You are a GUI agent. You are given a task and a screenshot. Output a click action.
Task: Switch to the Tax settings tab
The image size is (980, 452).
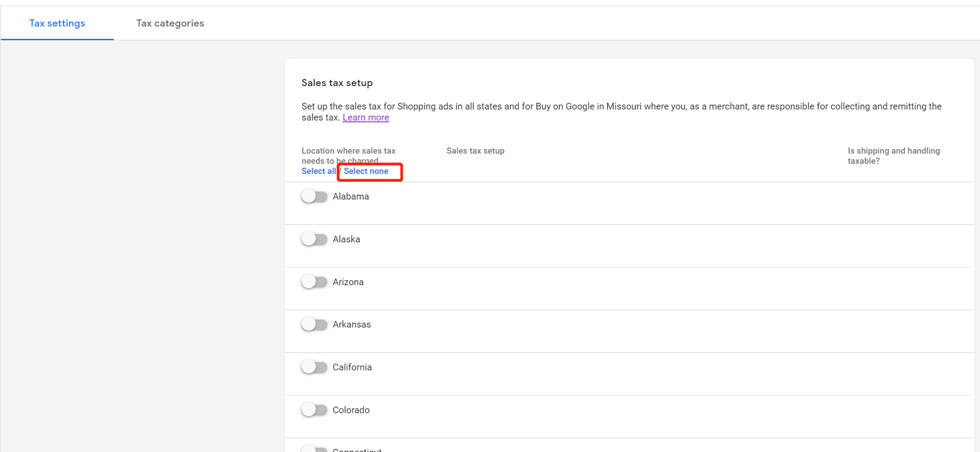[57, 23]
